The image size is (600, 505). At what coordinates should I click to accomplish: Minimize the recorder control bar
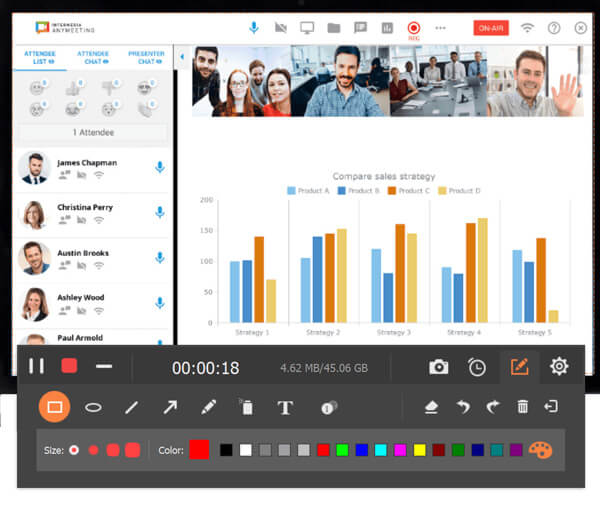tap(104, 366)
